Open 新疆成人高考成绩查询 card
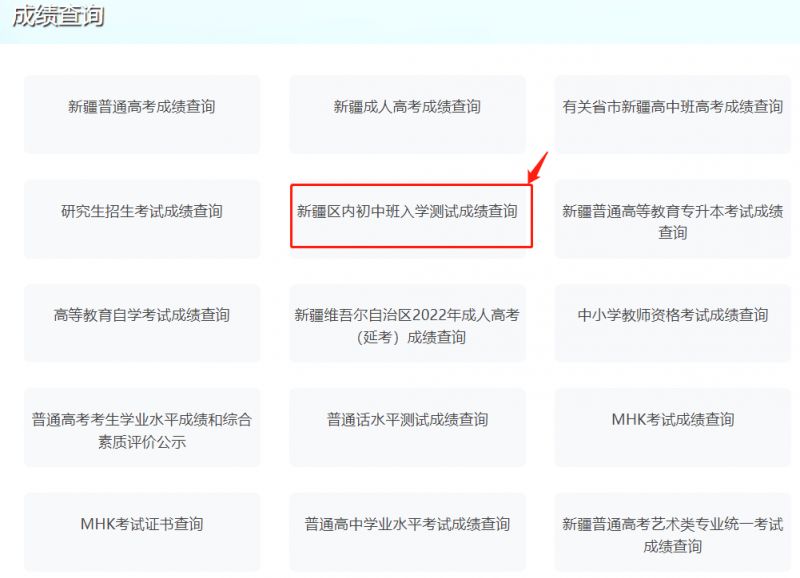This screenshot has height=578, width=800. pyautogui.click(x=407, y=114)
